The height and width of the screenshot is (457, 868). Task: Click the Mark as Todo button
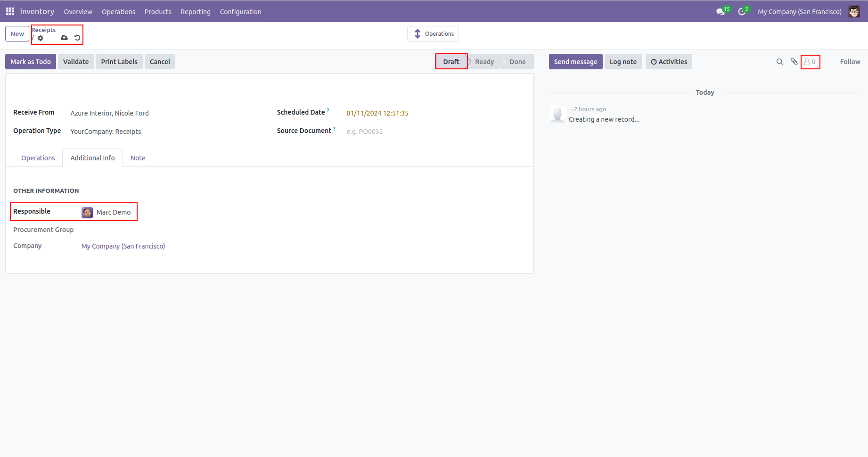click(x=31, y=62)
